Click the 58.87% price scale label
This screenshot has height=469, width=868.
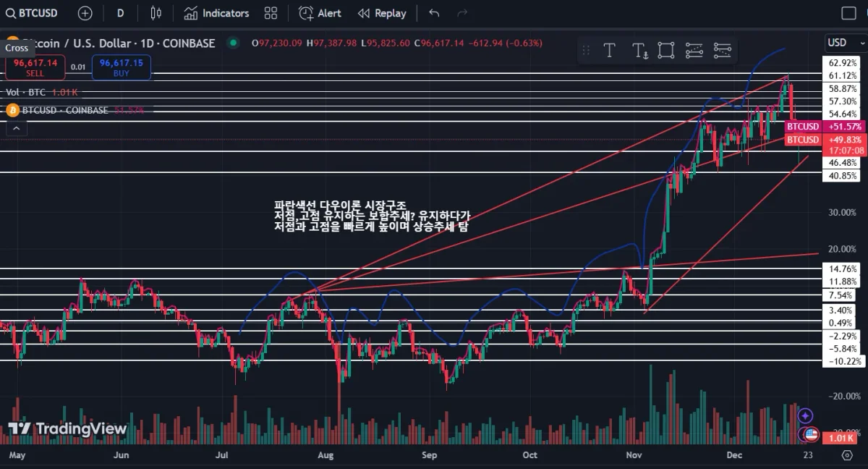click(x=843, y=88)
